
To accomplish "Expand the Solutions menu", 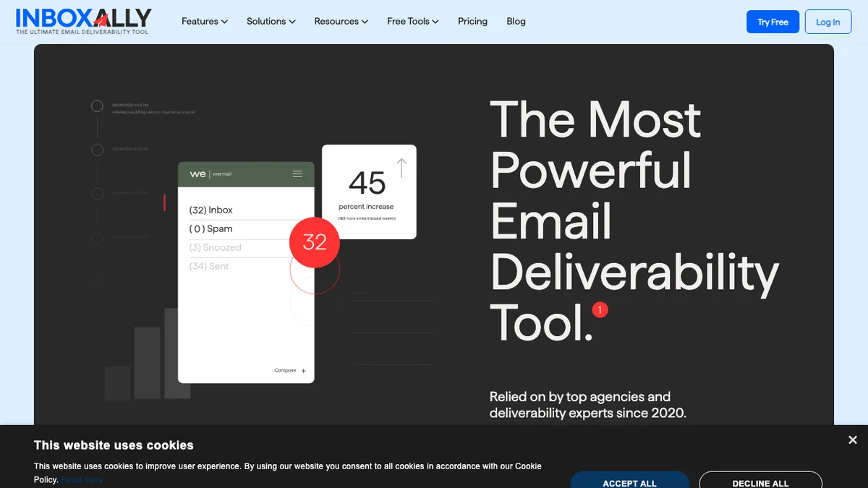I will (271, 22).
